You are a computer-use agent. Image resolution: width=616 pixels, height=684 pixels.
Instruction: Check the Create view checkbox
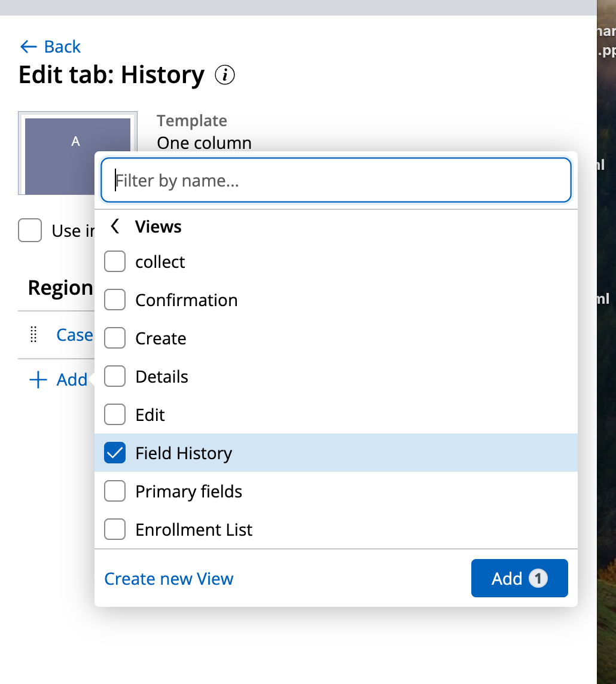click(115, 338)
